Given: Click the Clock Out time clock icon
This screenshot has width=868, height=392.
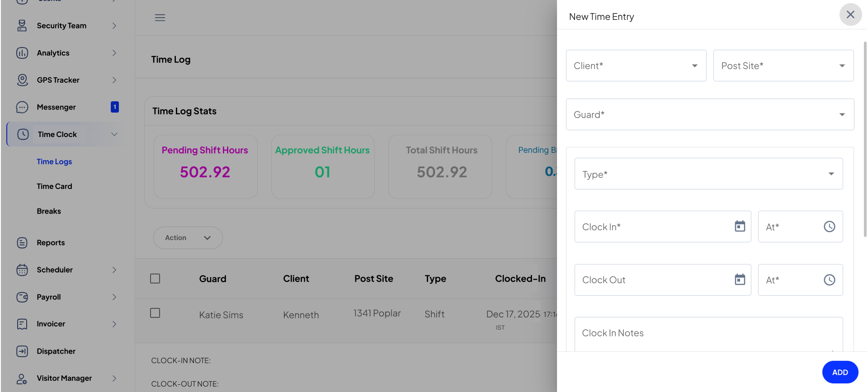Looking at the screenshot, I should (x=829, y=280).
